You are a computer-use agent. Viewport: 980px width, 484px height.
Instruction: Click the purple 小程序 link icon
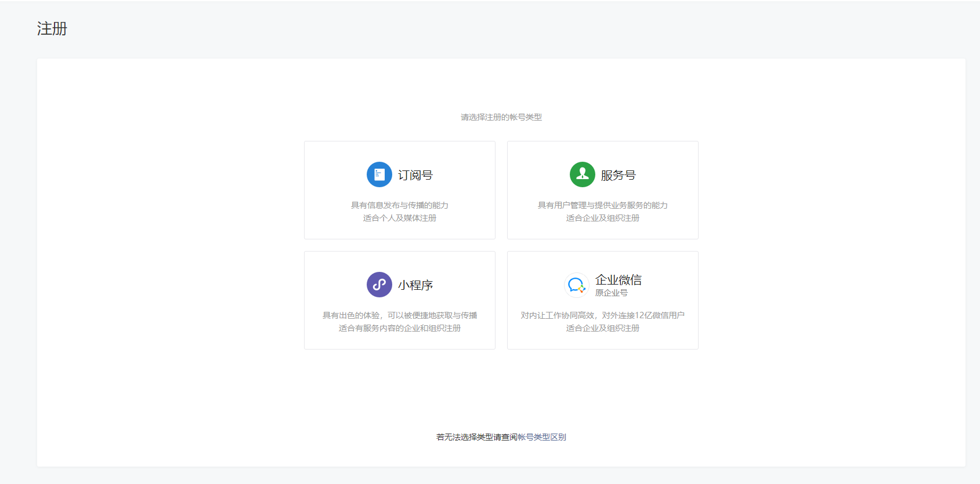[379, 285]
